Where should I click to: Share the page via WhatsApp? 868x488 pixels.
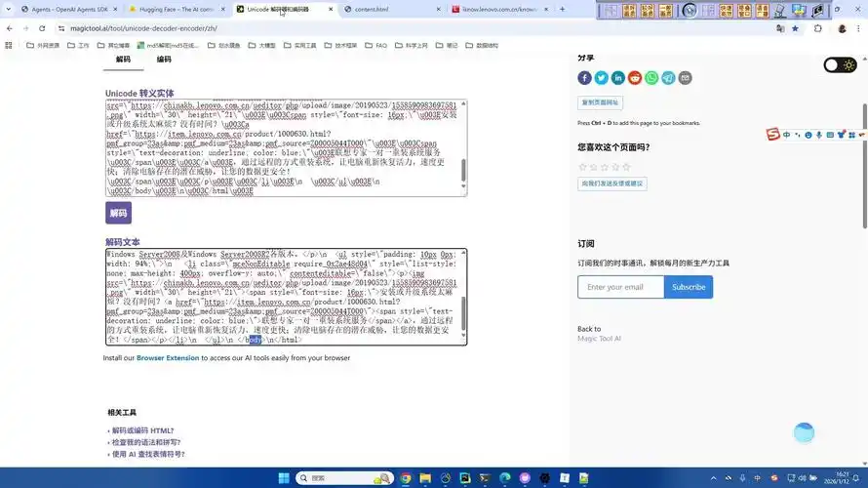coord(651,78)
